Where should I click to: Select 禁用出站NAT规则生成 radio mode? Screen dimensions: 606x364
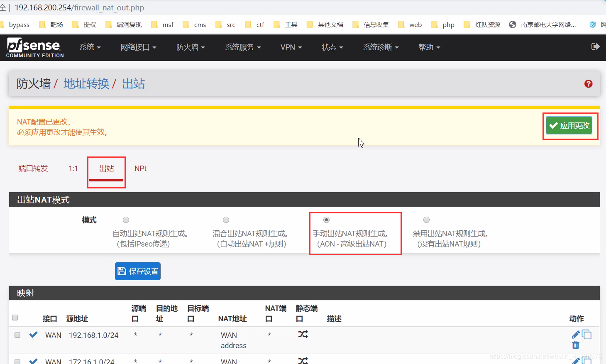point(426,220)
